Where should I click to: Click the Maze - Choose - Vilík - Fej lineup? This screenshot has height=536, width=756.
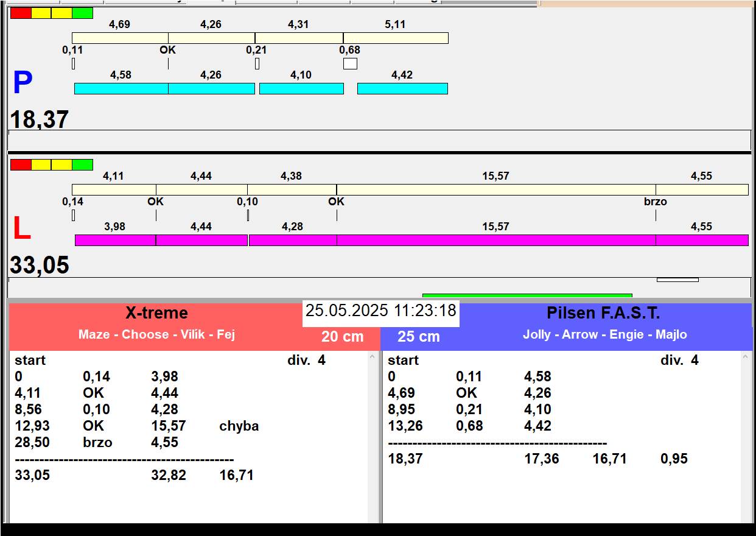tap(156, 334)
